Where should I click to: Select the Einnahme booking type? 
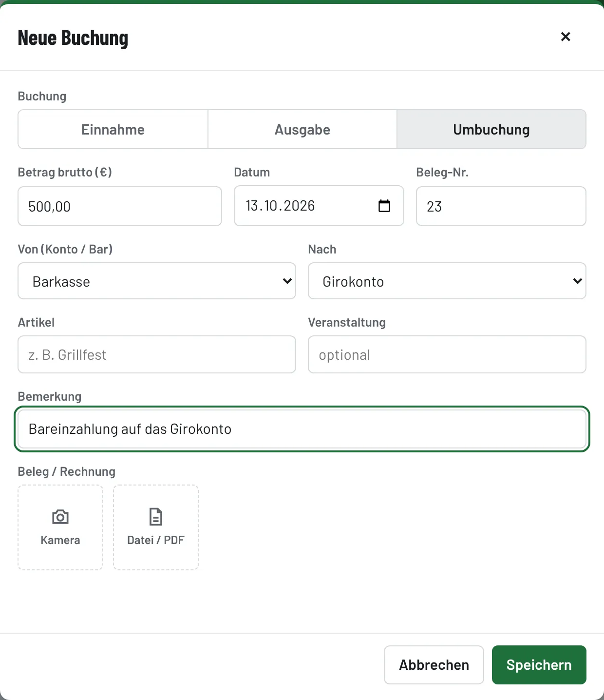coord(113,130)
